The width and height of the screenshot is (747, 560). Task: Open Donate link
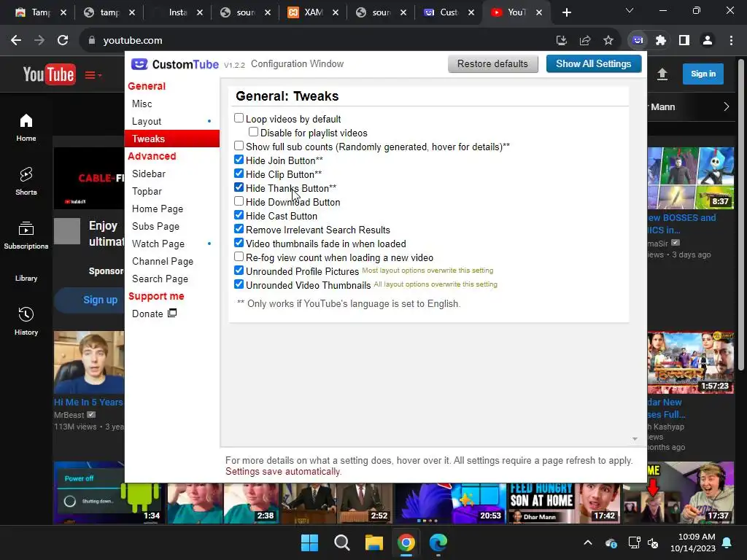155,314
